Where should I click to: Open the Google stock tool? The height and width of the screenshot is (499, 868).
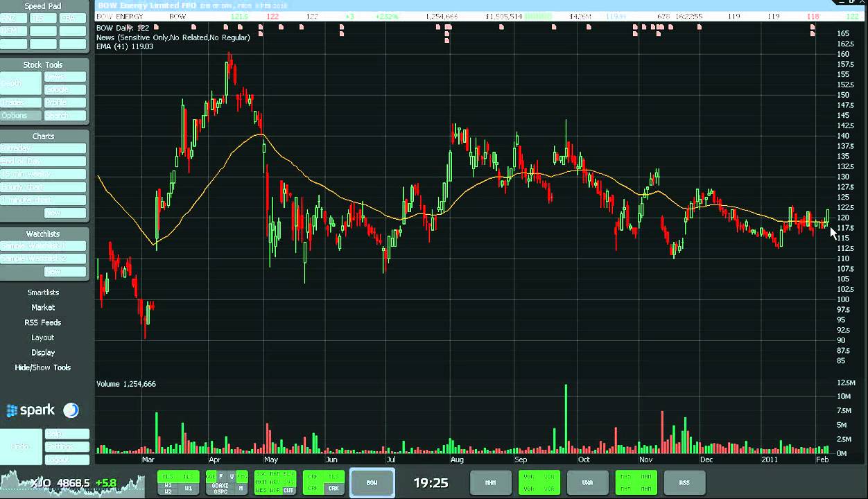tap(65, 89)
